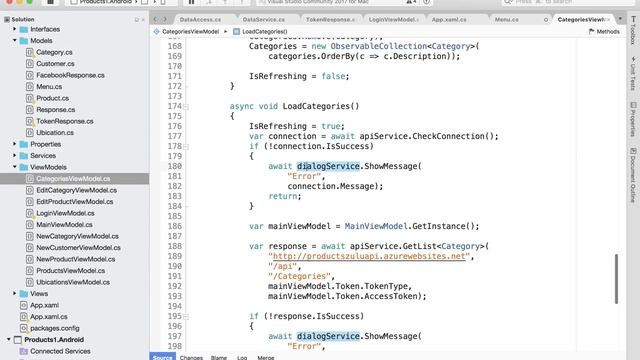Fold the if block at line 195
This screenshot has width=640, height=360.
tap(186, 316)
